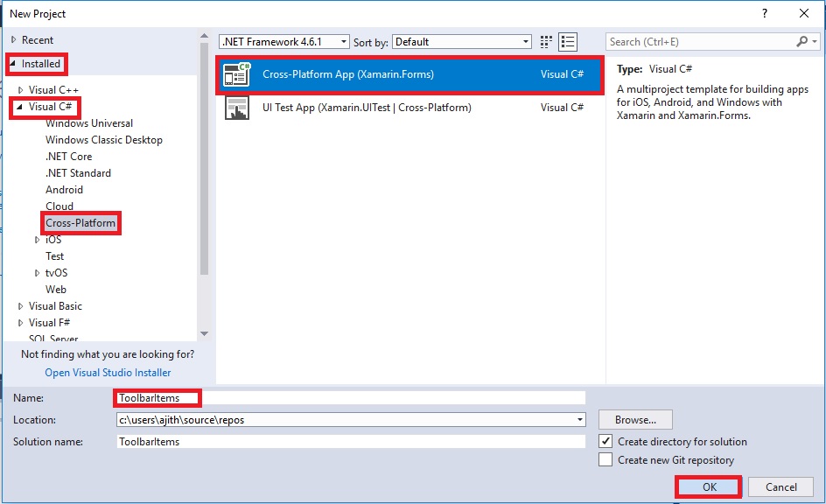Expand the Recent node
The height and width of the screenshot is (504, 826).
(x=14, y=39)
